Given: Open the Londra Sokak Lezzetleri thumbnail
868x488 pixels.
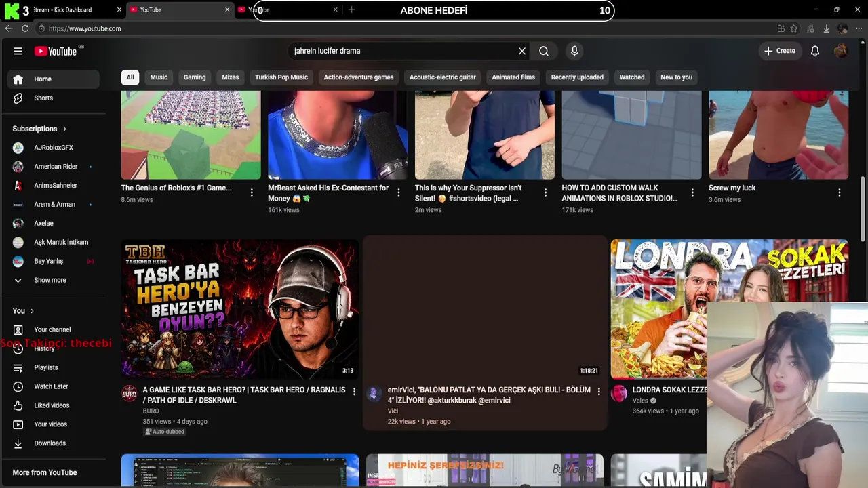Looking at the screenshot, I should pyautogui.click(x=730, y=309).
